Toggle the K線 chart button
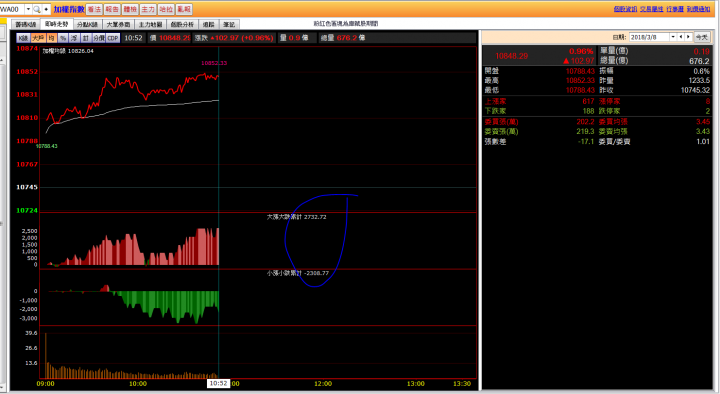 23,38
